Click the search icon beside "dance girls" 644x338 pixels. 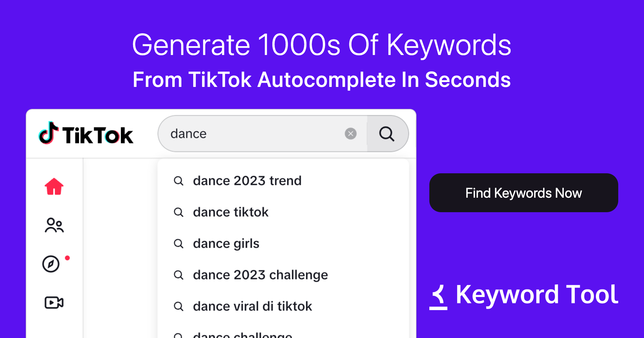pyautogui.click(x=178, y=244)
